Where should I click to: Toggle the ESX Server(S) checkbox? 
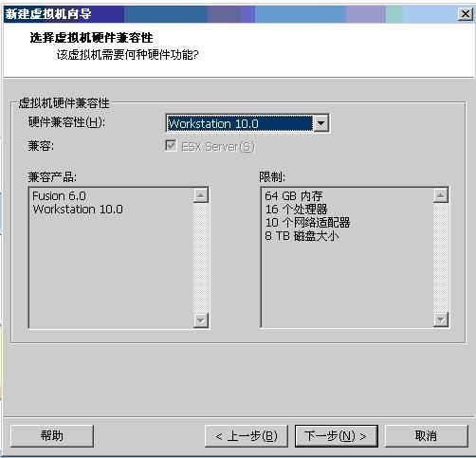click(x=171, y=146)
